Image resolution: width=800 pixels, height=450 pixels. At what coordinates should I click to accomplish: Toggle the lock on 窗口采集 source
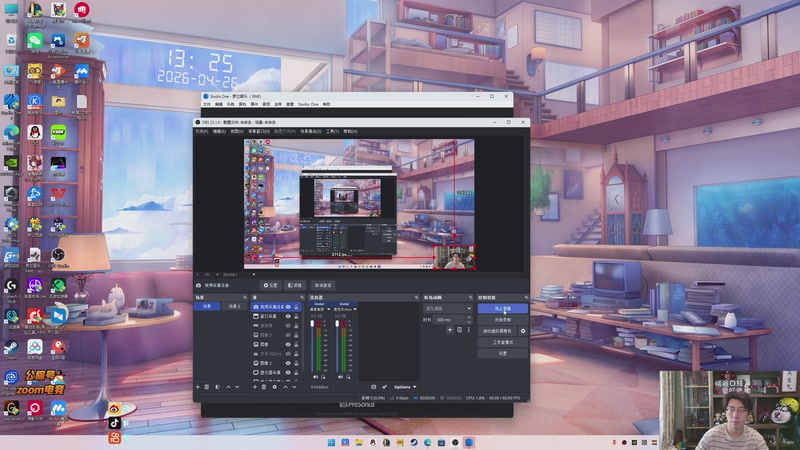(x=296, y=316)
